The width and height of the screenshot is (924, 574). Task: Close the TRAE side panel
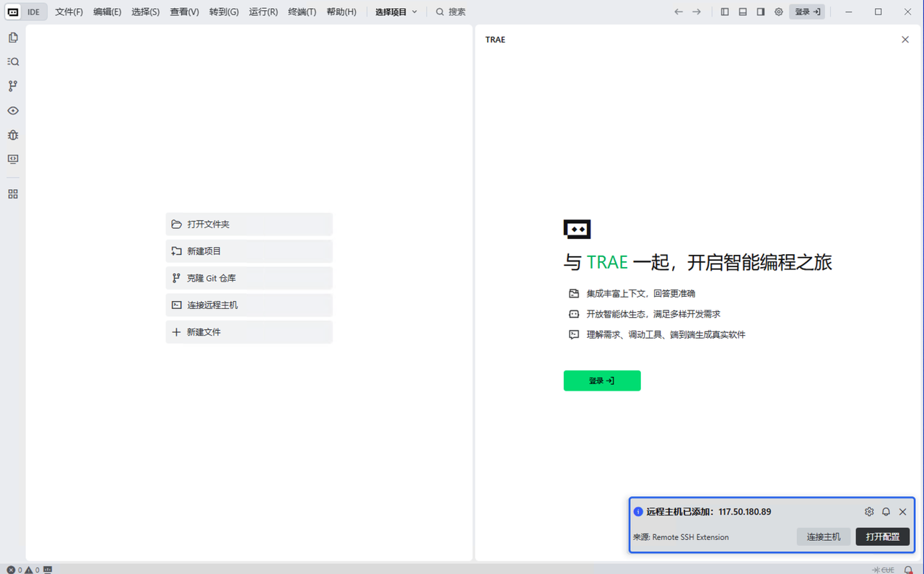coord(905,40)
